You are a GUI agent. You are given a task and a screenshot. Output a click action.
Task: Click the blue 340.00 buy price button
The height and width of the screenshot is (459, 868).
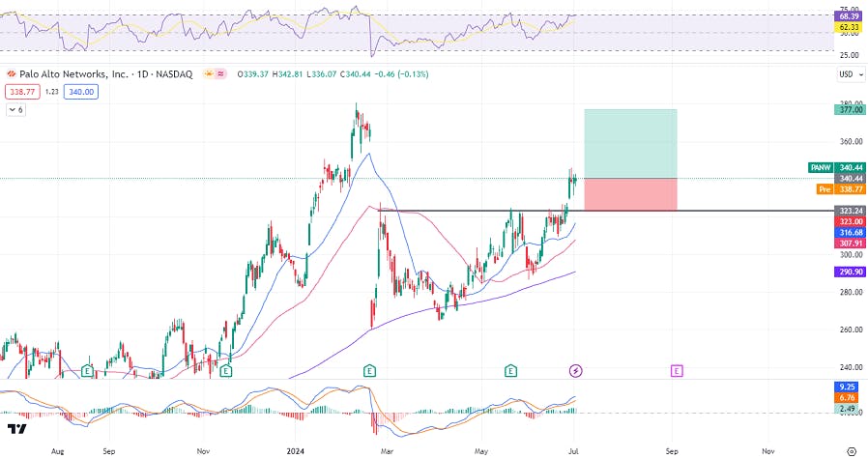tap(81, 92)
